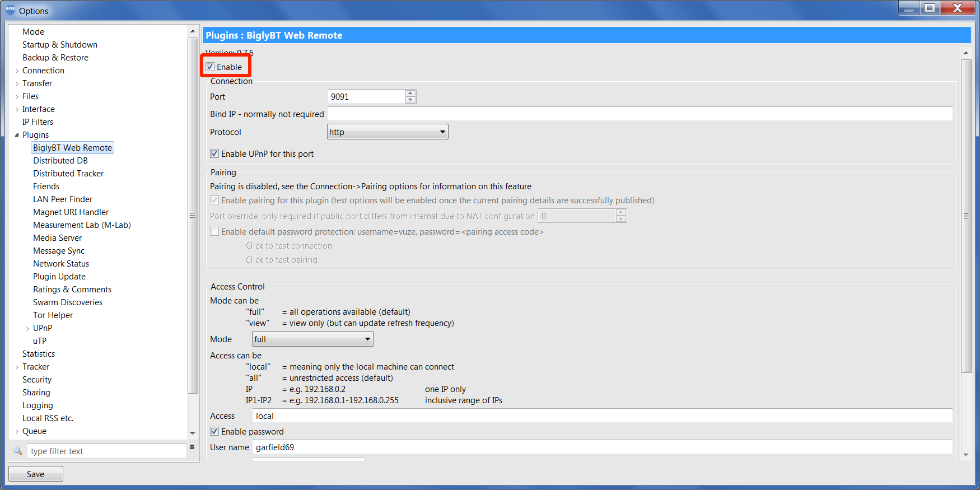Click the search magnifier icon beside filter
Image resolution: width=980 pixels, height=490 pixels.
click(18, 451)
